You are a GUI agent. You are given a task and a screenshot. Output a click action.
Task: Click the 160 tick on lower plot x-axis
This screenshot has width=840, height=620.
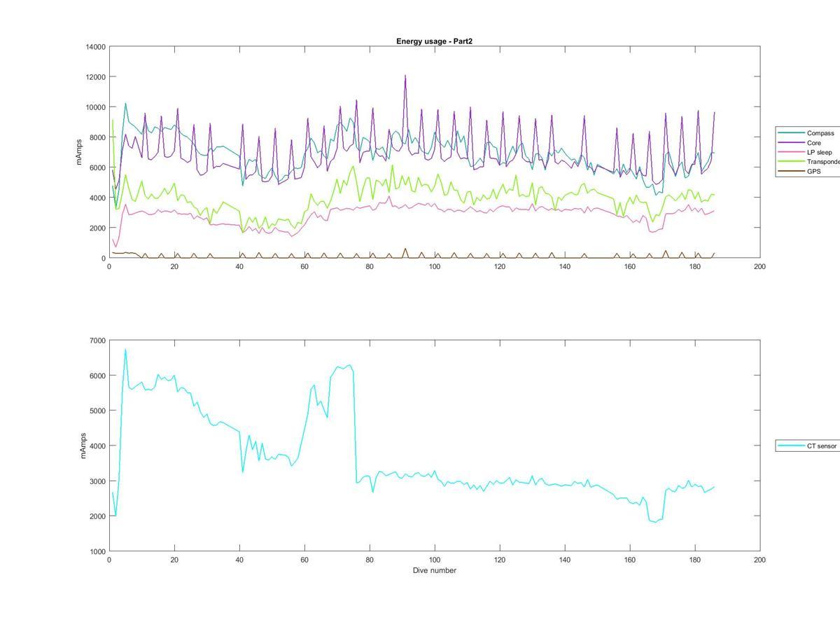630,560
